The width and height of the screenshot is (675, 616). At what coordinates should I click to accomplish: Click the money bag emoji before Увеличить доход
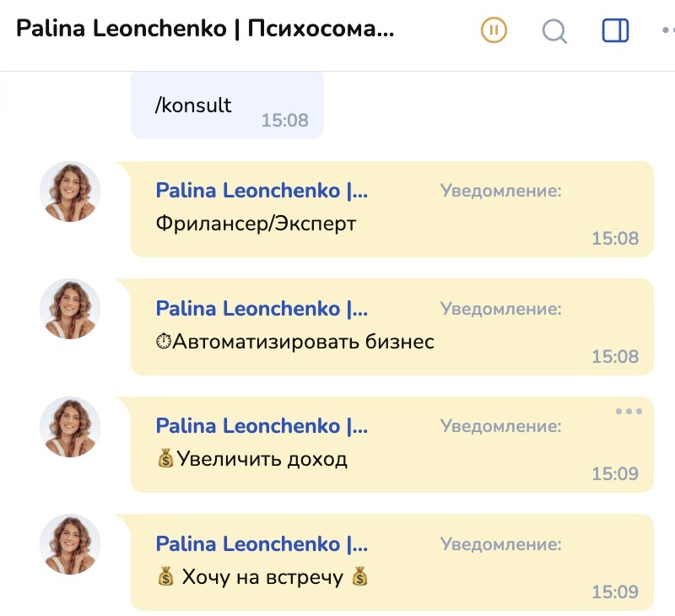coord(165,459)
